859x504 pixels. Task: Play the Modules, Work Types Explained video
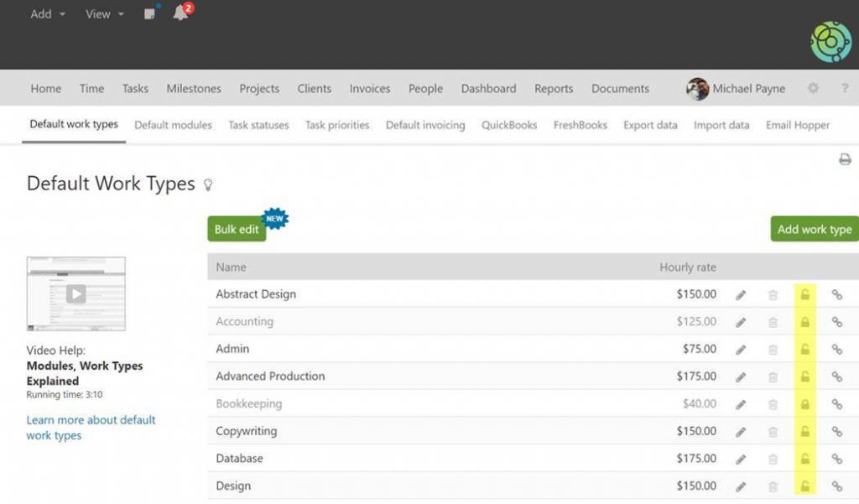click(75, 294)
